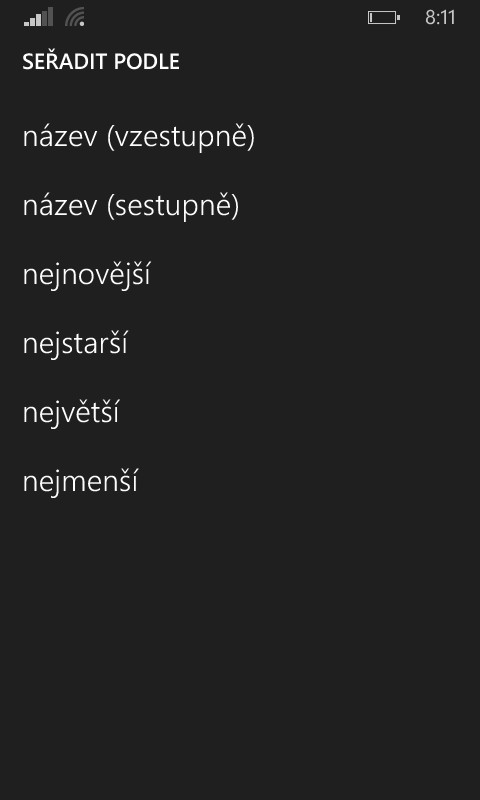Screen dimensions: 480x800
Task: Tap the cellular signal strength icon
Action: pos(38,17)
